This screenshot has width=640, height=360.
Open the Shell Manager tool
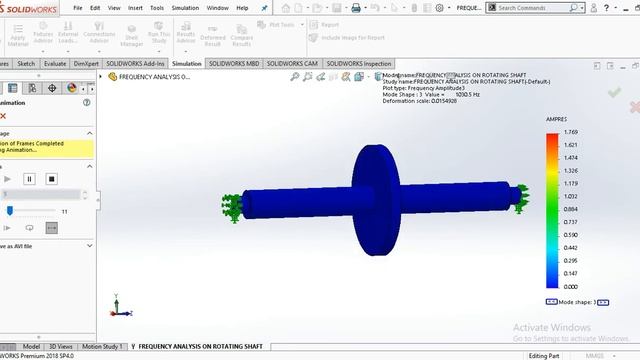132,36
